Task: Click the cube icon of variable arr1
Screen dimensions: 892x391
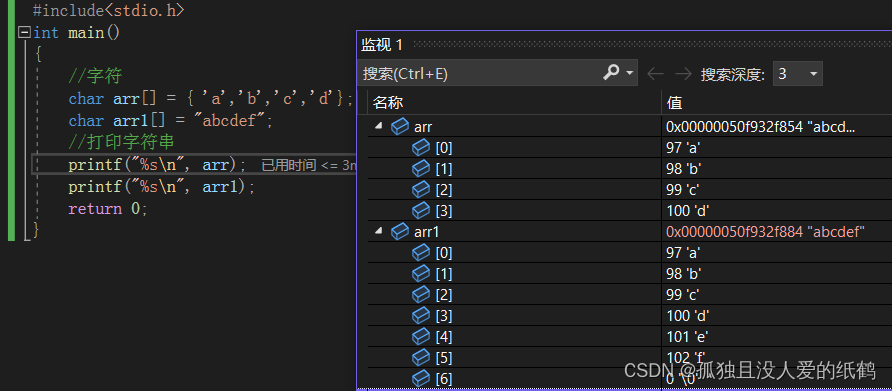Action: coord(399,232)
